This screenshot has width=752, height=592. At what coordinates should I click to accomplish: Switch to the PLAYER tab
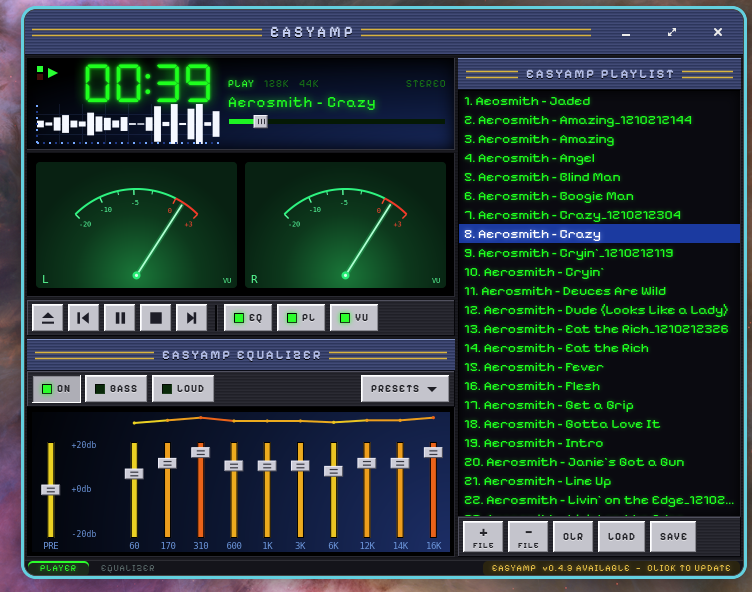point(58,568)
